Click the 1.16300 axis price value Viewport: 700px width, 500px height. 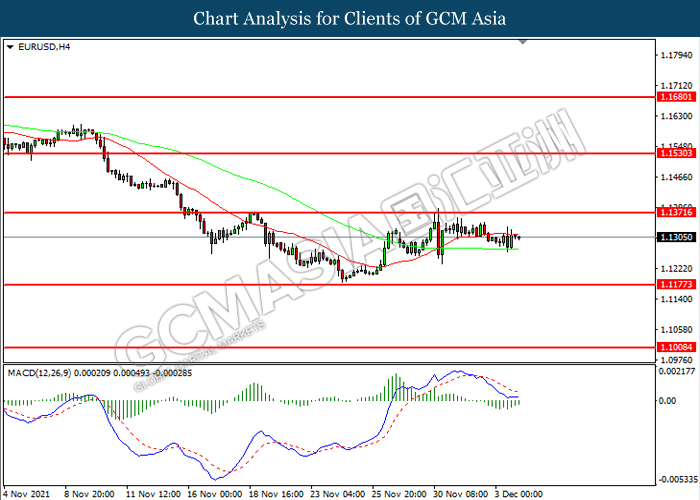click(676, 116)
